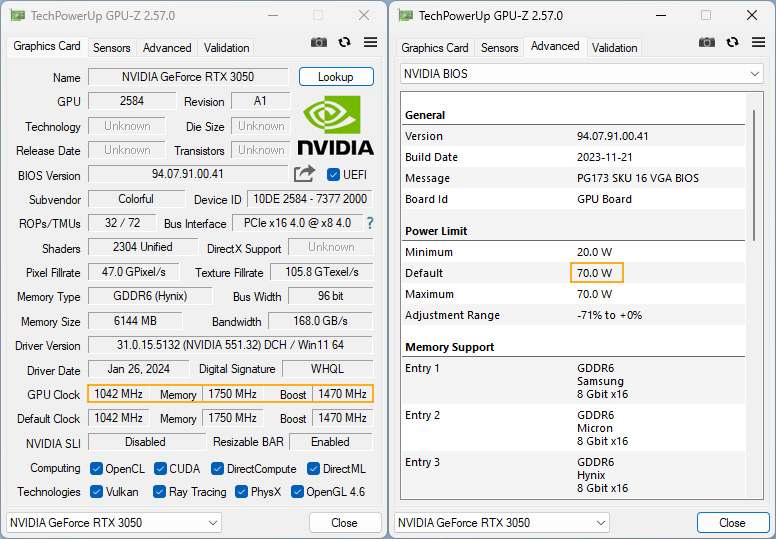
Task: Switch to Sensors tab in right window
Action: (x=499, y=48)
